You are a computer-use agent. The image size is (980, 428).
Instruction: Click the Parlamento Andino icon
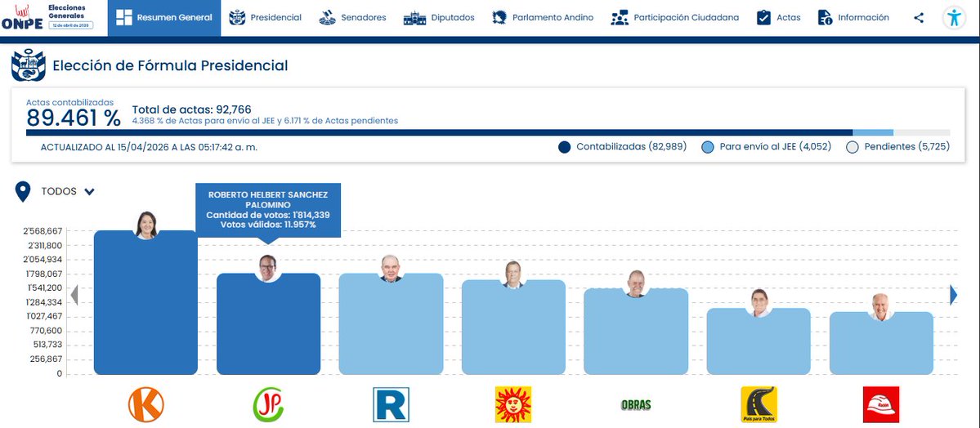[499, 17]
